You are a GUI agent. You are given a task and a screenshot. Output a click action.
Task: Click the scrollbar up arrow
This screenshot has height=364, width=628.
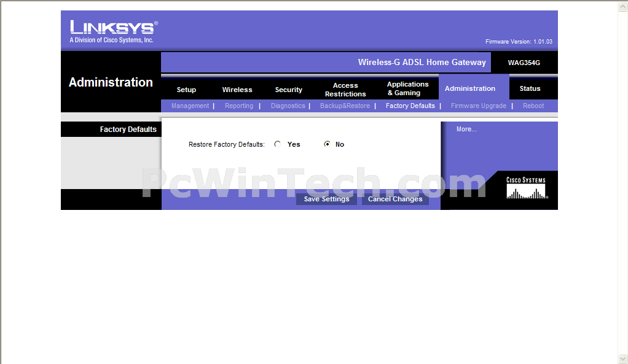click(x=623, y=6)
